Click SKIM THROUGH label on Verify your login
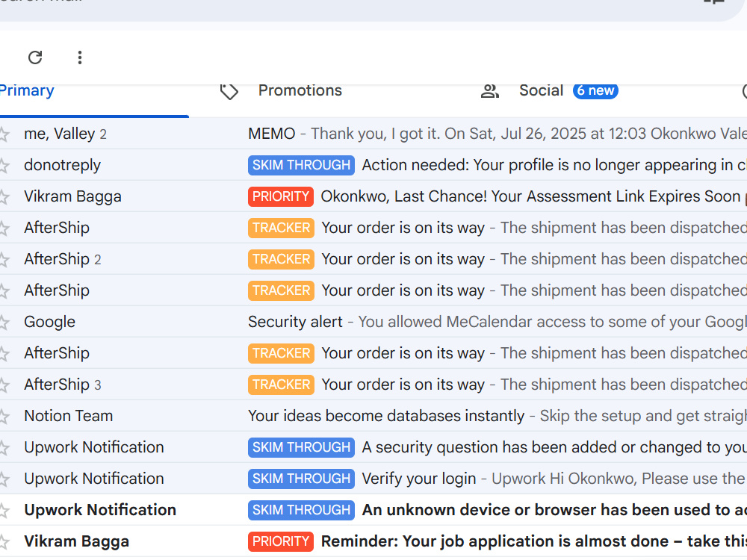This screenshot has height=560, width=747. coord(301,479)
